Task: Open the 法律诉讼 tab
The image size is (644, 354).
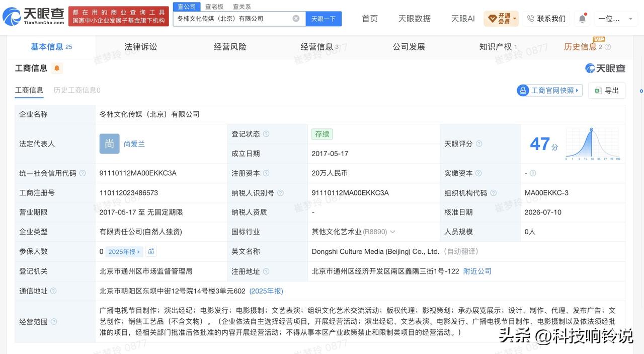Action: (x=141, y=47)
